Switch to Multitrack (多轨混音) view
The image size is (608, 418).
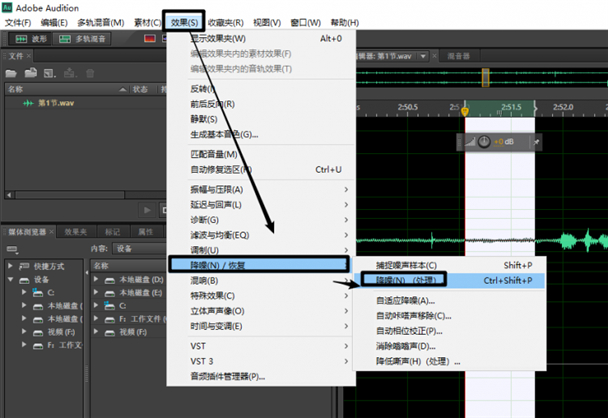(81, 39)
